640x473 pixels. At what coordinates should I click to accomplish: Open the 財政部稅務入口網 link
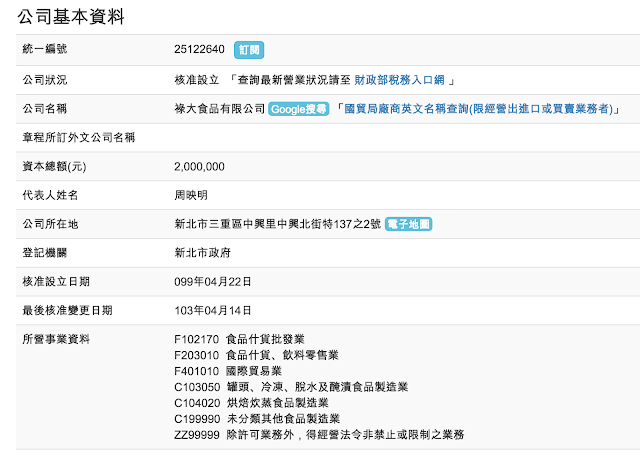(x=400, y=79)
